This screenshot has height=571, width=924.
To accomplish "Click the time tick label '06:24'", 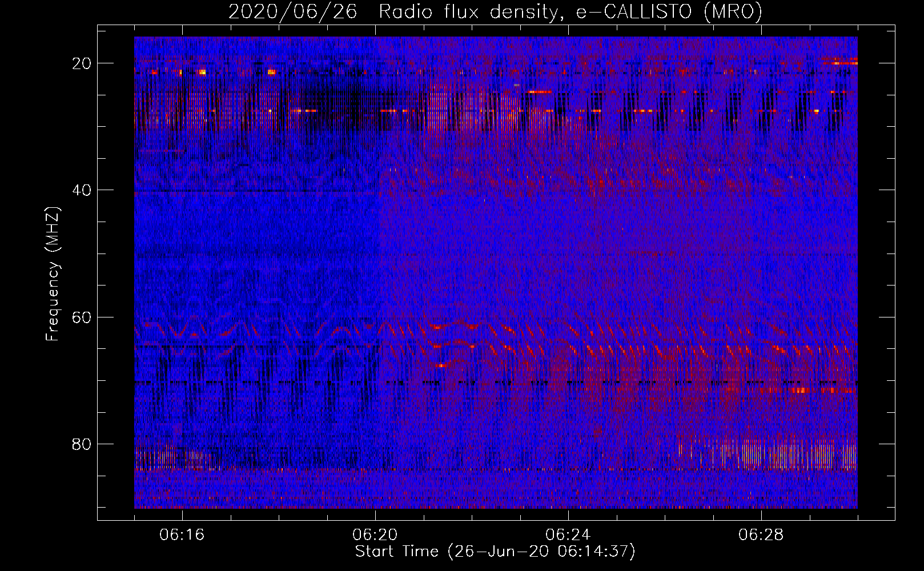I will click(x=568, y=535).
